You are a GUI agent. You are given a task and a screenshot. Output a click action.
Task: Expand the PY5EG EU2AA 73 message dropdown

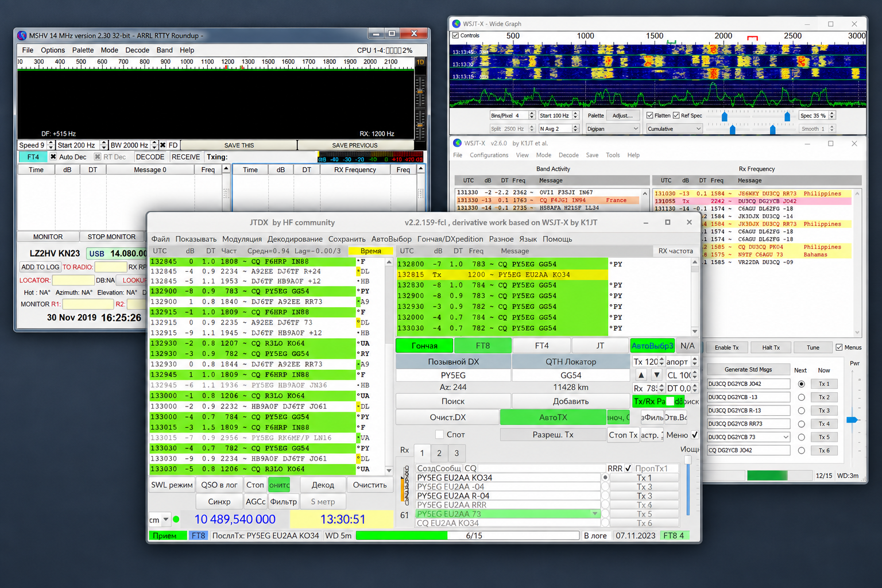tap(595, 514)
